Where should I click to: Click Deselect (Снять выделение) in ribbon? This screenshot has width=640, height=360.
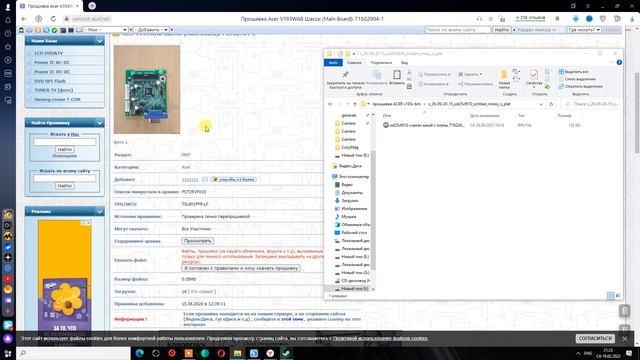(577, 79)
